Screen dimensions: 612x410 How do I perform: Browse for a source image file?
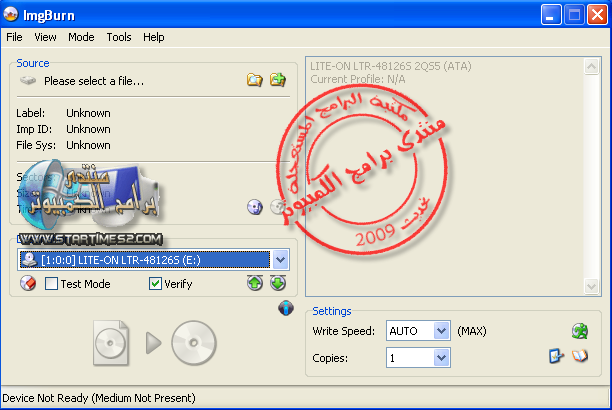click(254, 80)
